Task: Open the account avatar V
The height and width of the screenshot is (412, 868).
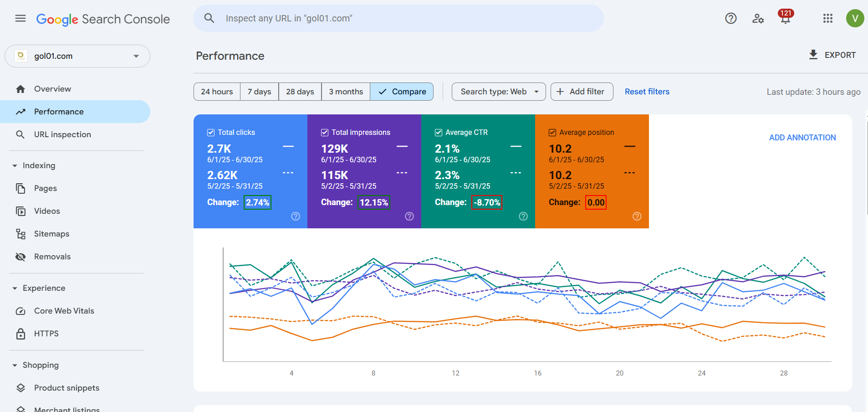Action: [x=855, y=18]
